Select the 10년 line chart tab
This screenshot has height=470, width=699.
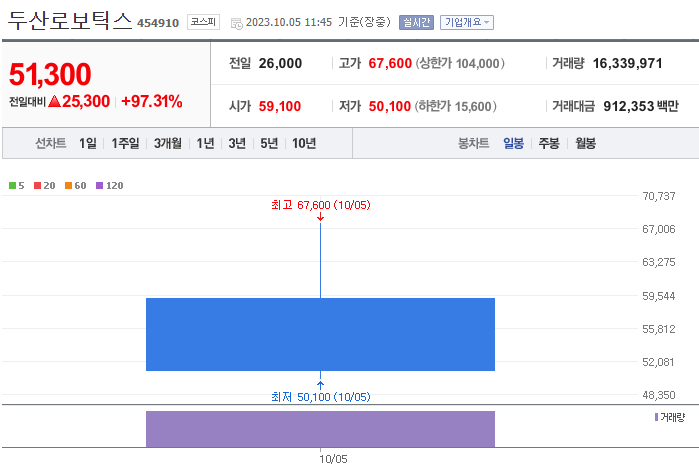[304, 143]
